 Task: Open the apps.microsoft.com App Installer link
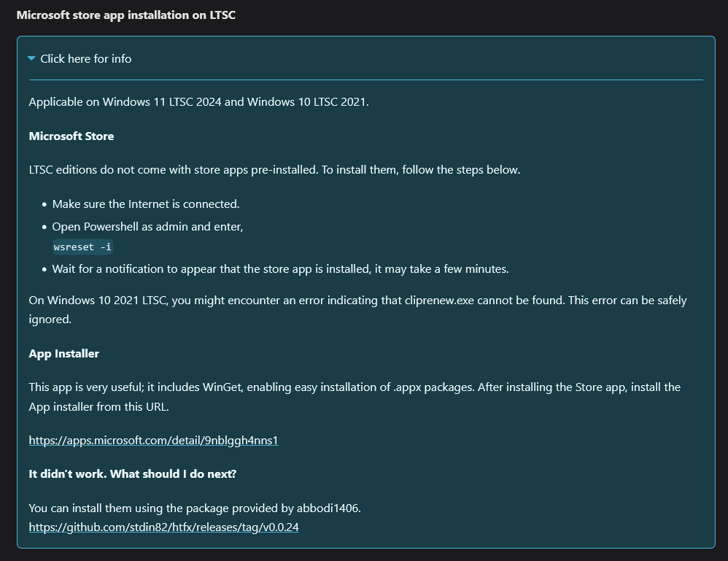coord(154,440)
